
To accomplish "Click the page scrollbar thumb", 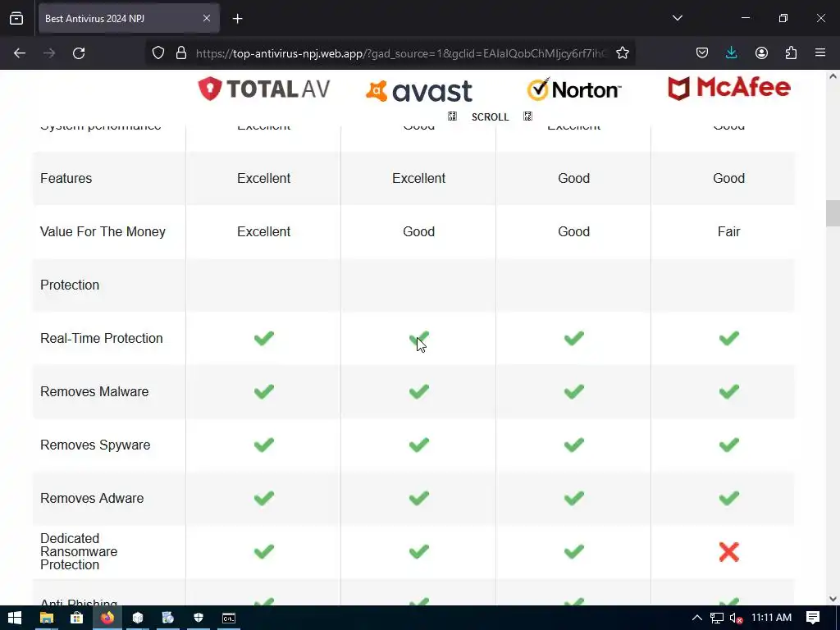I will pyautogui.click(x=833, y=213).
